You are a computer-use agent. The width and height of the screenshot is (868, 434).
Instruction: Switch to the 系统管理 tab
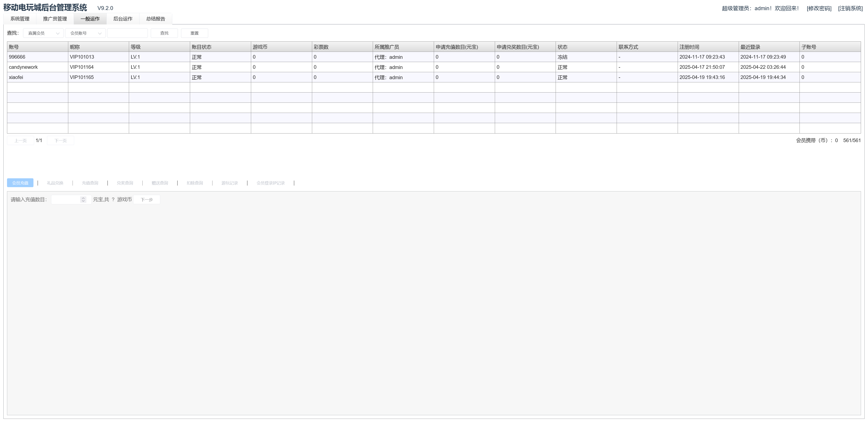[20, 19]
